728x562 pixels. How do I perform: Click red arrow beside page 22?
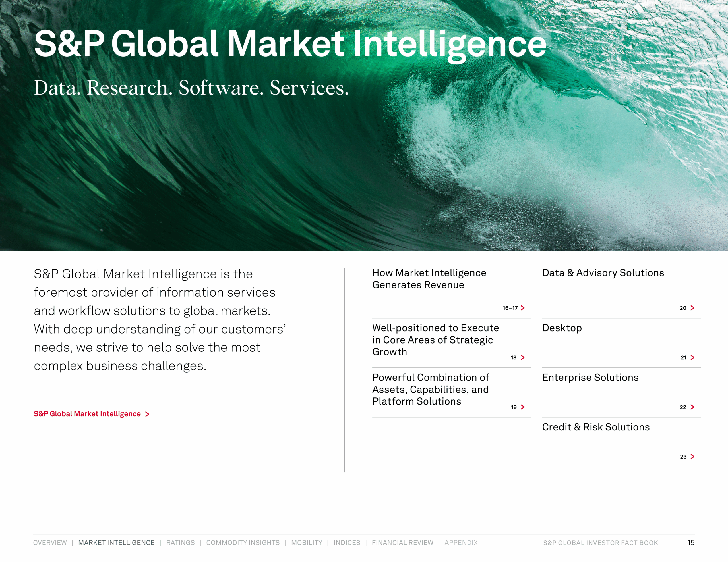[x=692, y=407]
